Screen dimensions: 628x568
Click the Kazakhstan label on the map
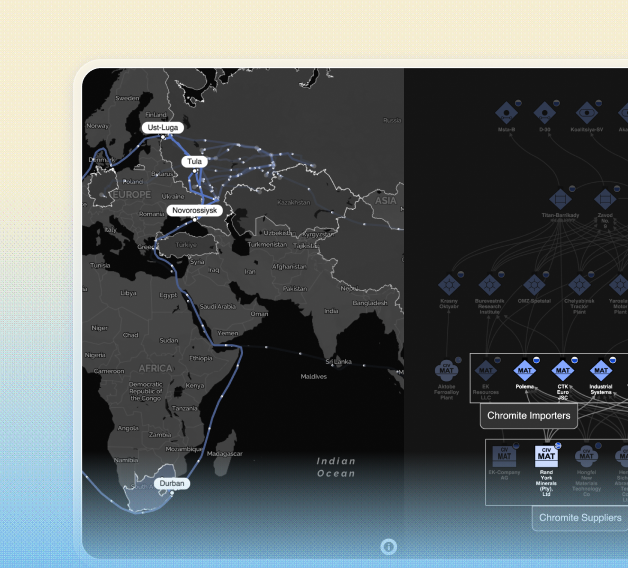point(294,202)
